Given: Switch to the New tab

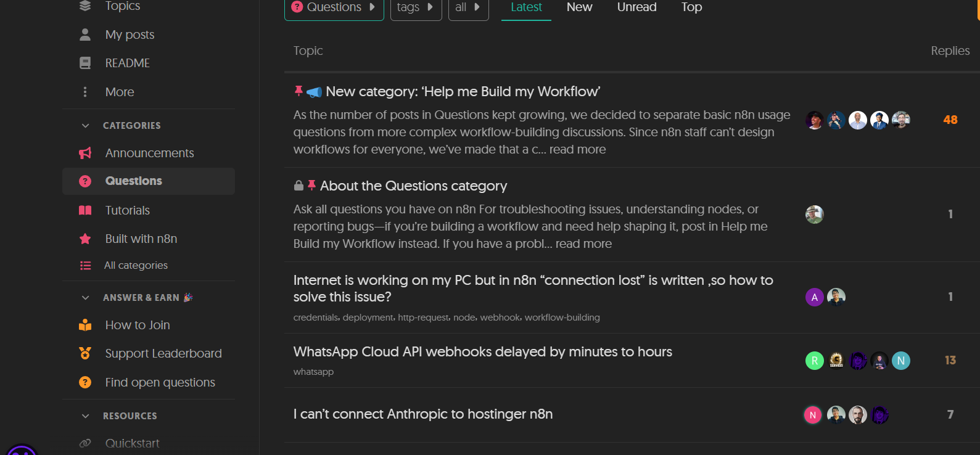Looking at the screenshot, I should click(x=579, y=7).
